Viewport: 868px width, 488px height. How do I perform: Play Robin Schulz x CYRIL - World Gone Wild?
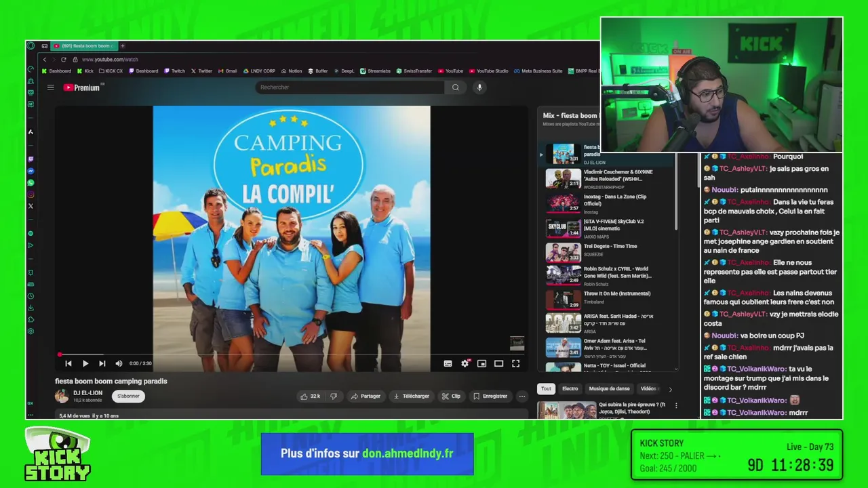point(610,275)
